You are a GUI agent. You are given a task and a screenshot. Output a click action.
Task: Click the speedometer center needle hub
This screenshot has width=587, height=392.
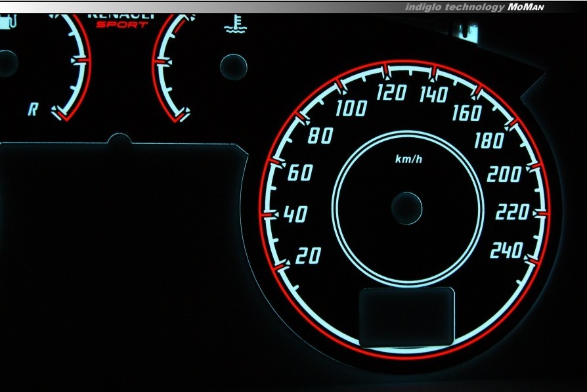pos(407,208)
